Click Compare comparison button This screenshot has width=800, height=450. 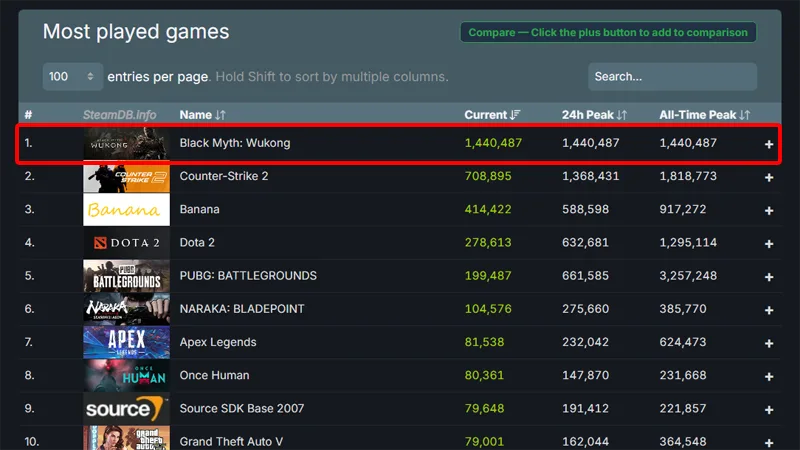[608, 32]
